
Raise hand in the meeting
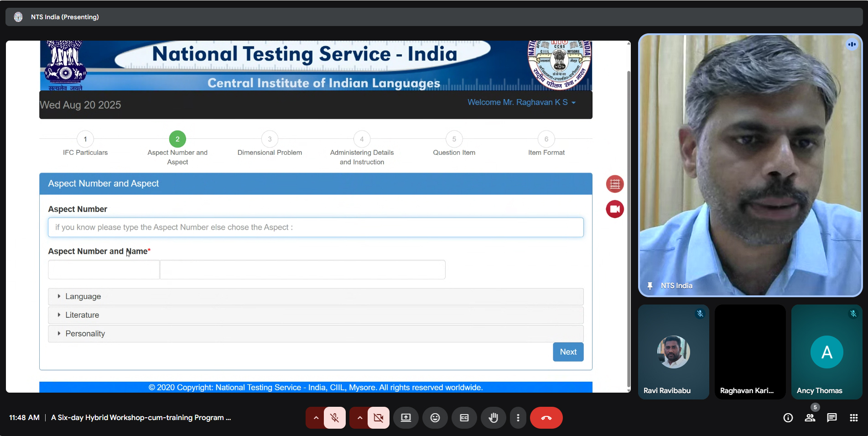(x=494, y=418)
